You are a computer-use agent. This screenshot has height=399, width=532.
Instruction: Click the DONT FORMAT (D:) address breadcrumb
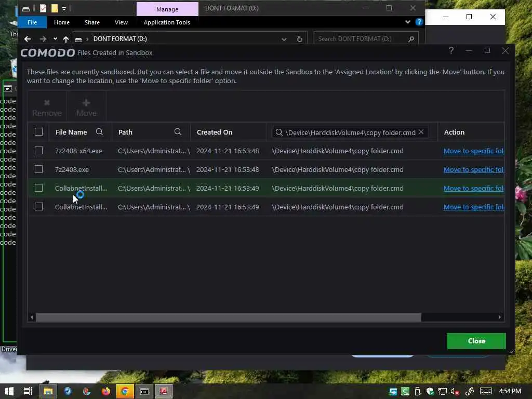[120, 39]
